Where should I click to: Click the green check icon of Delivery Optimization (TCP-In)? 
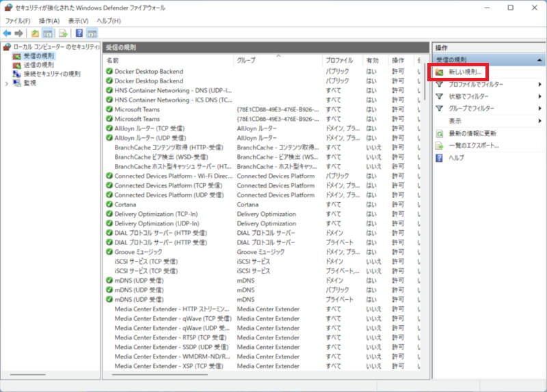pyautogui.click(x=109, y=214)
